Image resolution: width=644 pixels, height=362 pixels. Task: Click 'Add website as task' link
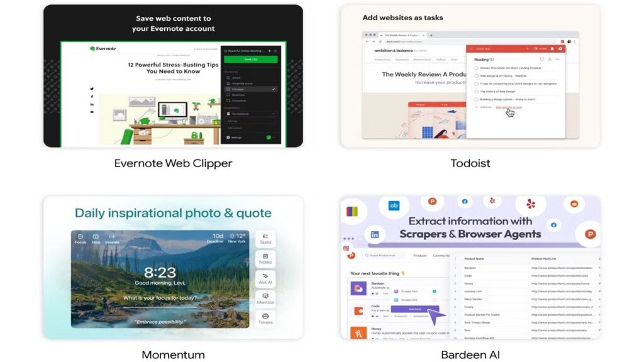click(x=508, y=107)
